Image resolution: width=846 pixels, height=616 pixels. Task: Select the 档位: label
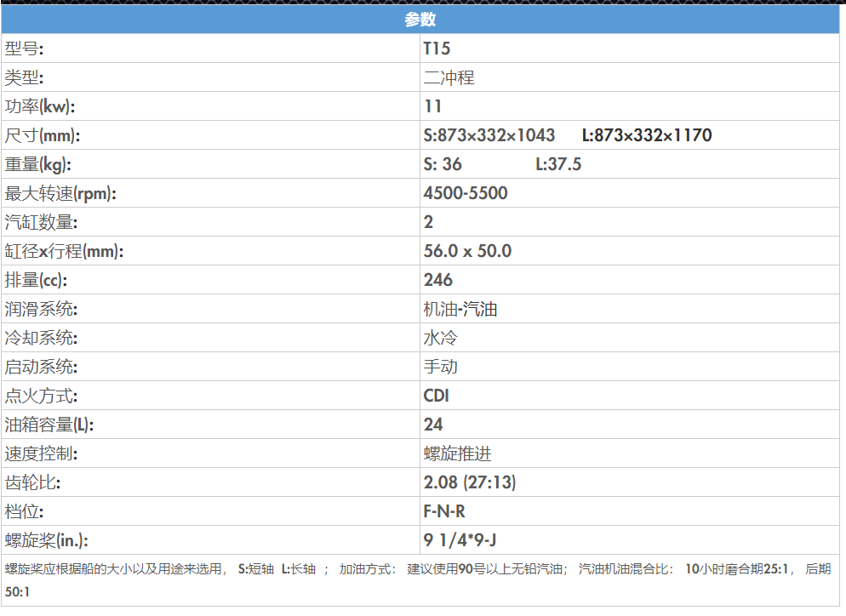click(x=24, y=511)
